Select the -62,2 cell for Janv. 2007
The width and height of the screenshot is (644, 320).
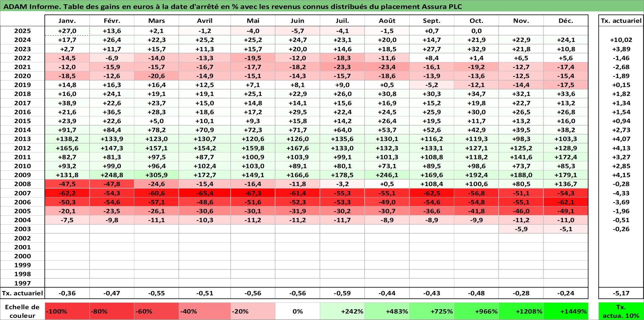[x=67, y=193]
